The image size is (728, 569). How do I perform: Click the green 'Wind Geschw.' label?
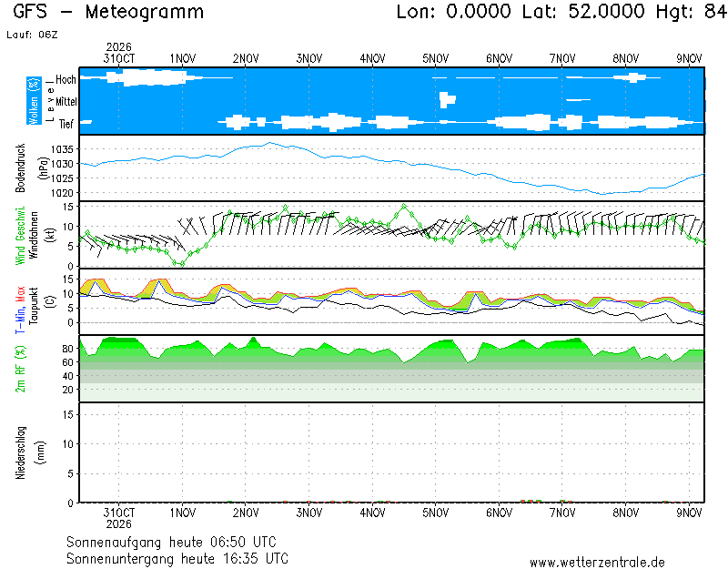click(x=20, y=236)
